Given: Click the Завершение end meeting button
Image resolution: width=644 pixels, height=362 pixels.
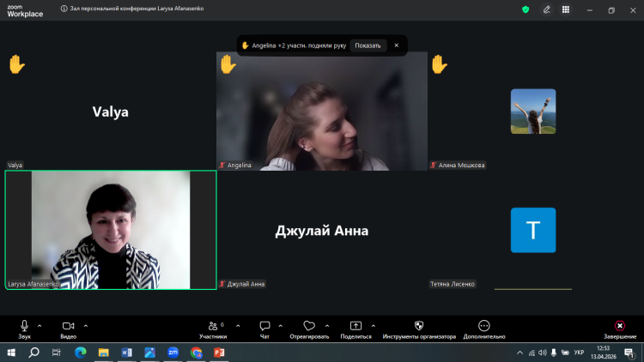Looking at the screenshot, I should (619, 327).
